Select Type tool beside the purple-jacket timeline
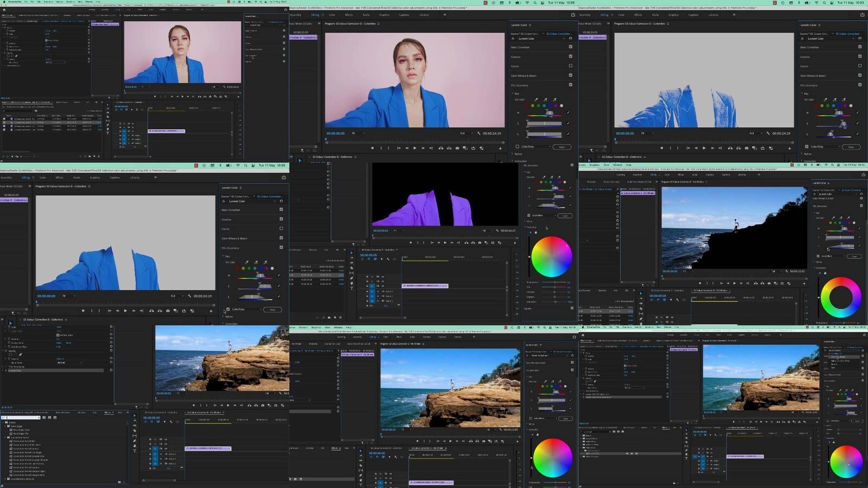 pyautogui.click(x=352, y=288)
